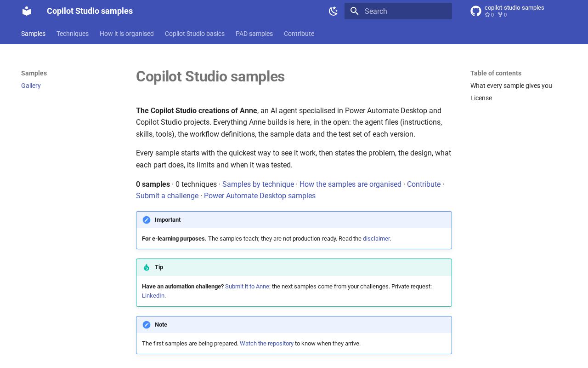
Task: Go to Copilot Studio basics tab
Action: point(195,34)
